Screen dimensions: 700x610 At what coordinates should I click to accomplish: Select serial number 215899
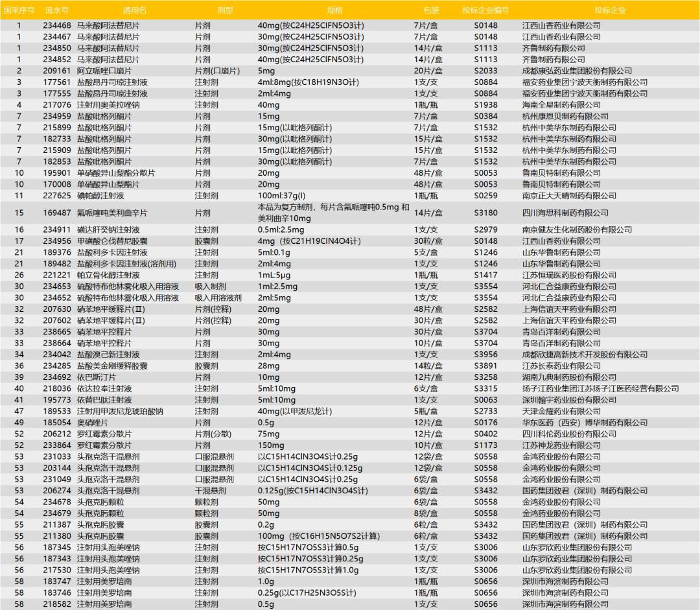[57, 128]
